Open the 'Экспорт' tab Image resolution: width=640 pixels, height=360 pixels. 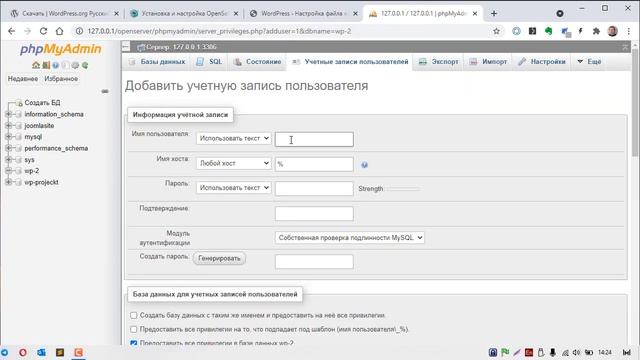click(x=439, y=62)
